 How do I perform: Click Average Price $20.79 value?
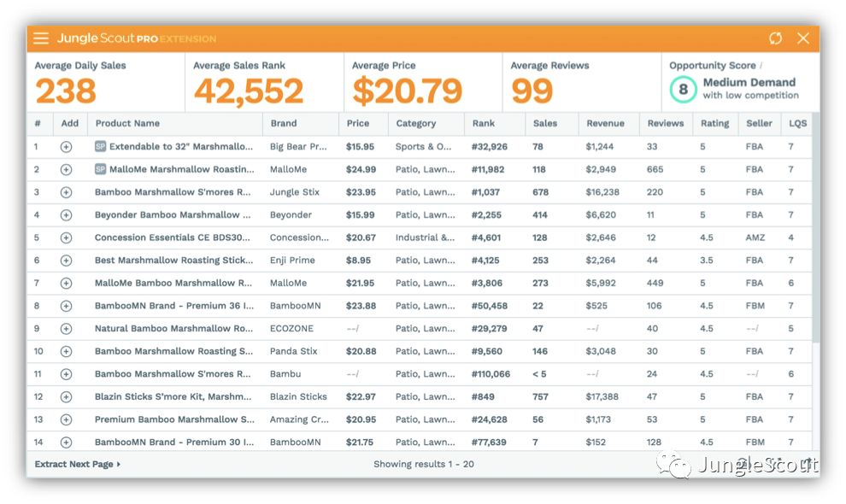(408, 91)
